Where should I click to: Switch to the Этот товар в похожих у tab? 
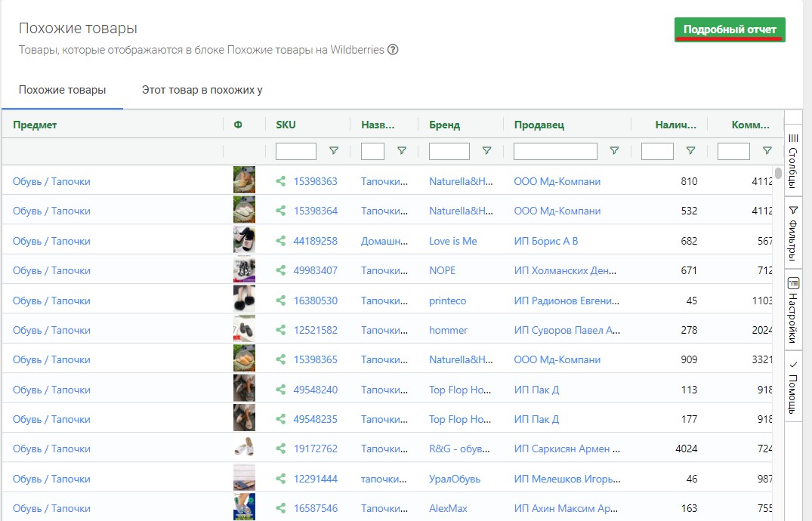tap(202, 90)
